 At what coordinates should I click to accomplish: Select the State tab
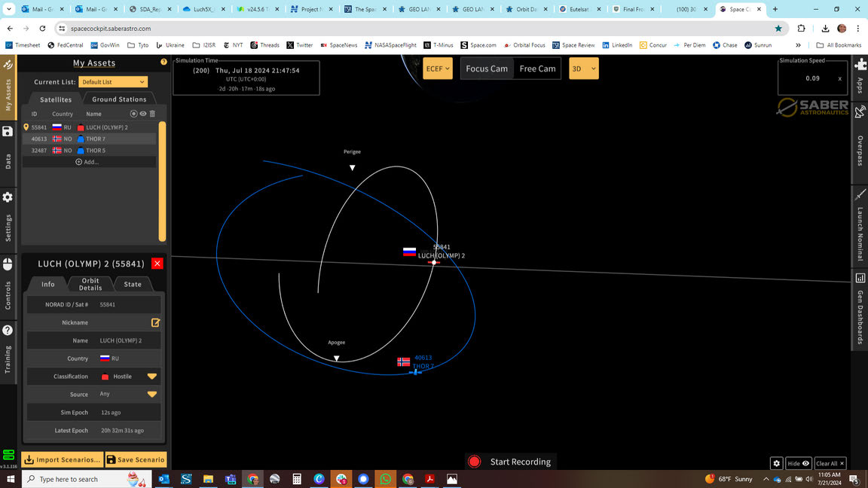[133, 284]
